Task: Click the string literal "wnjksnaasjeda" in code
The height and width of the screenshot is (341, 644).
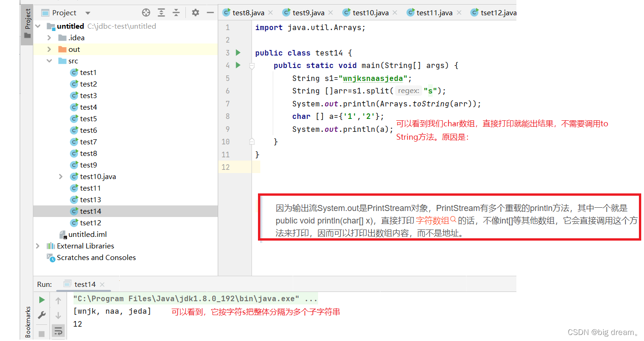Action: coord(373,78)
